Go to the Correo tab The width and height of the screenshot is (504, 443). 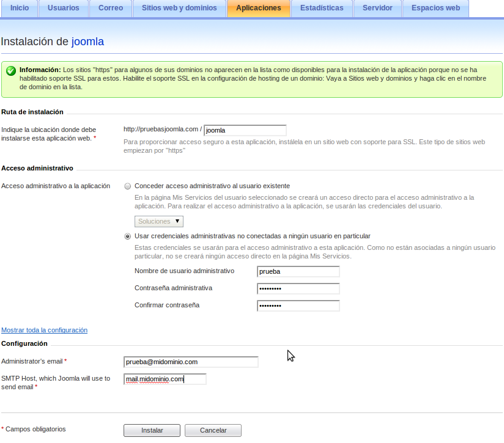(x=111, y=8)
